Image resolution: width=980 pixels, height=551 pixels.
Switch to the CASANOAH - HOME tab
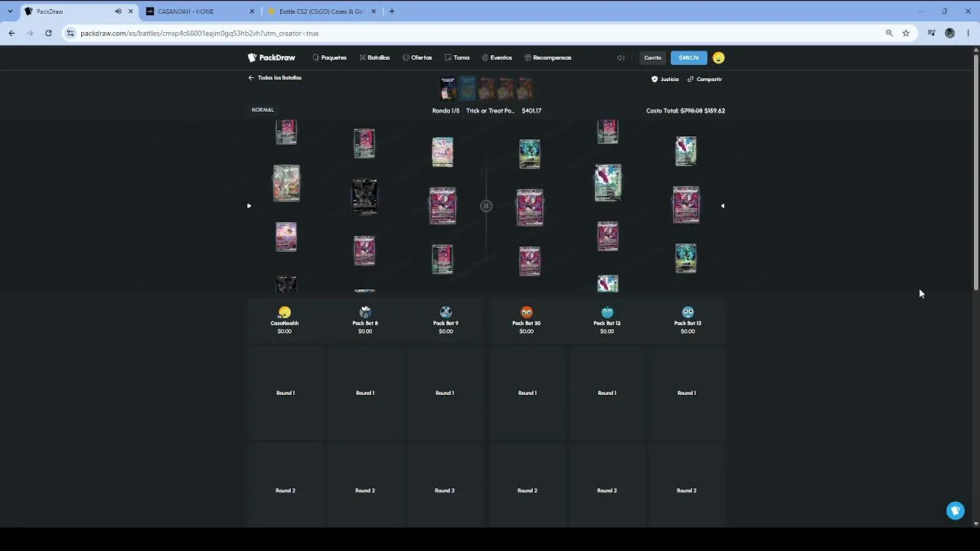pyautogui.click(x=199, y=11)
